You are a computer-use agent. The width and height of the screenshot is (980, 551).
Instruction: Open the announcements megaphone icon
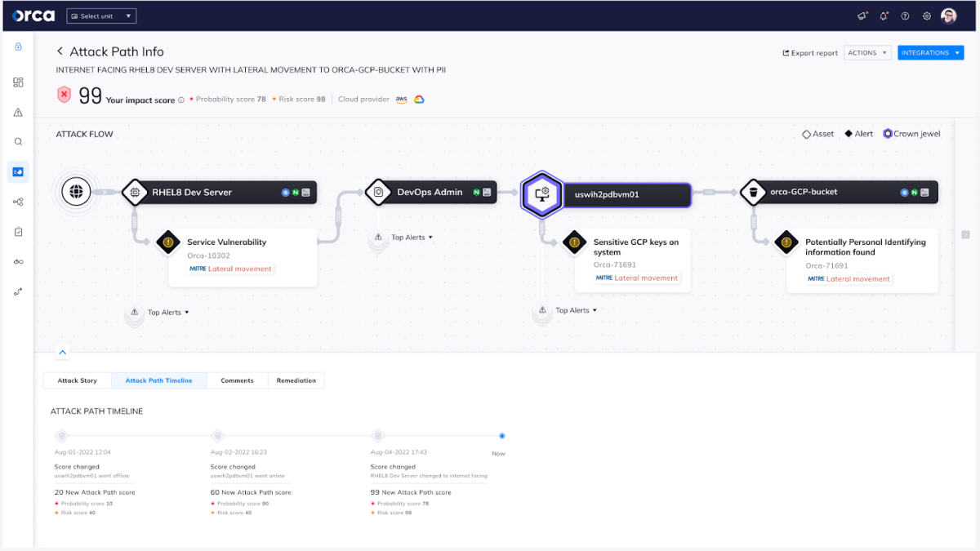862,16
